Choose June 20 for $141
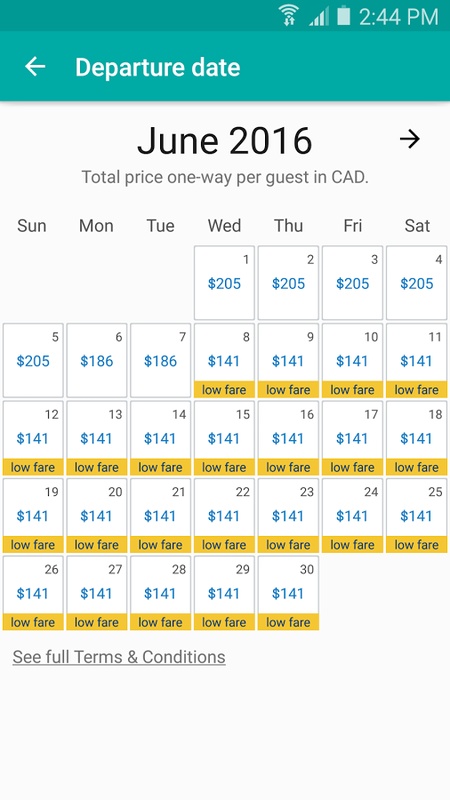450x800 pixels. [x=97, y=515]
